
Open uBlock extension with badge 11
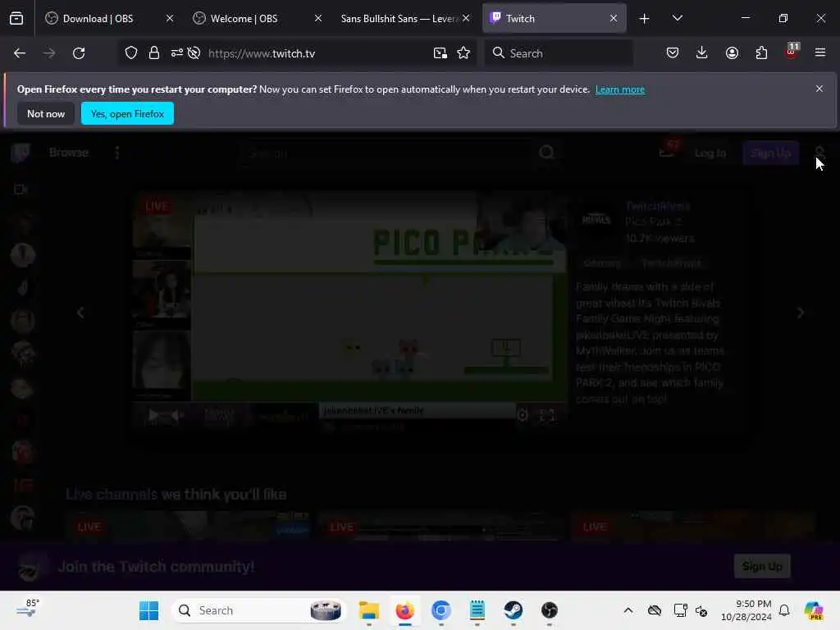pos(792,52)
